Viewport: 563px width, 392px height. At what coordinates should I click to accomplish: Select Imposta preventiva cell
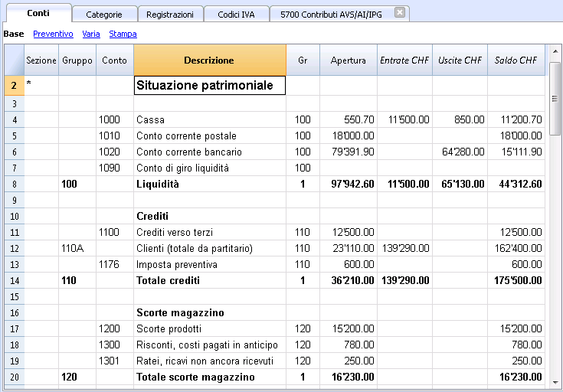[210, 265]
